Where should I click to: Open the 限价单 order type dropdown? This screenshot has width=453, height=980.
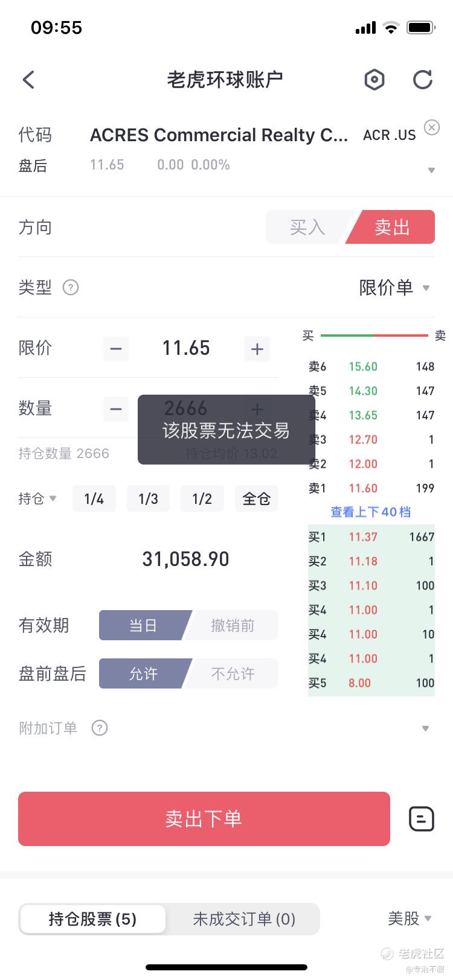coord(394,287)
